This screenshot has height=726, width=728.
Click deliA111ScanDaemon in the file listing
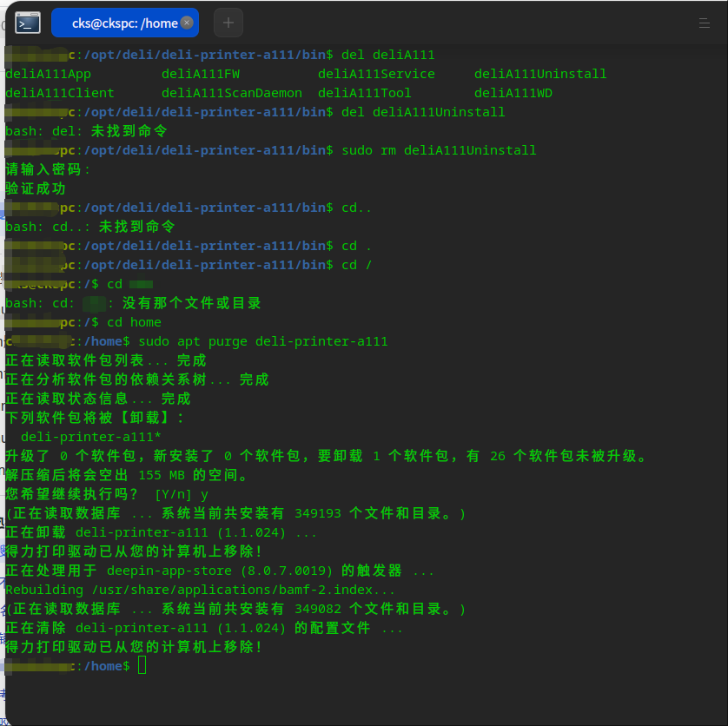(x=232, y=93)
